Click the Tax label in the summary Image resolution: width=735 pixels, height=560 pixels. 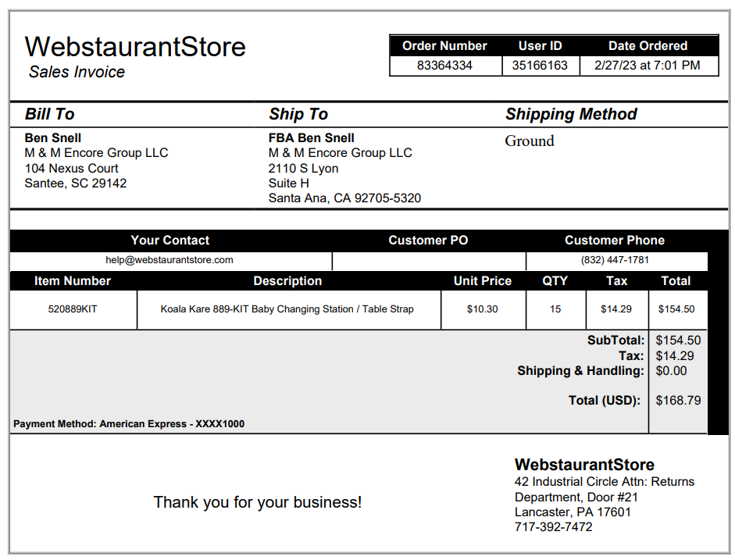tap(631, 355)
